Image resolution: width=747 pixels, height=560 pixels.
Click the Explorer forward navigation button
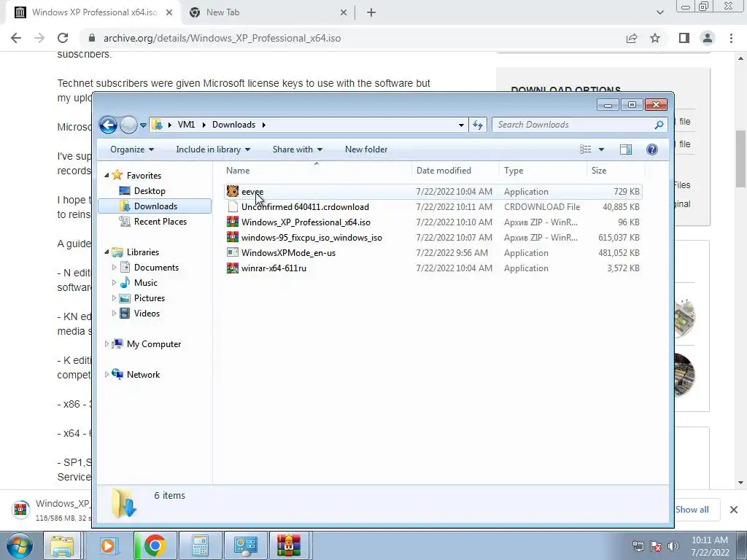128,125
